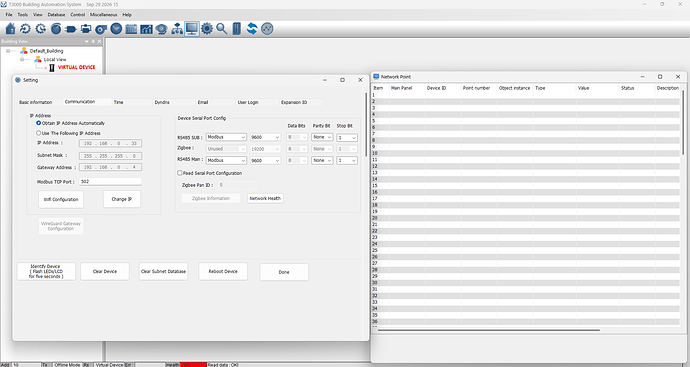This screenshot has width=690, height=367.
Task: Click the network hierarchy tree toolbar icon
Action: click(x=177, y=29)
